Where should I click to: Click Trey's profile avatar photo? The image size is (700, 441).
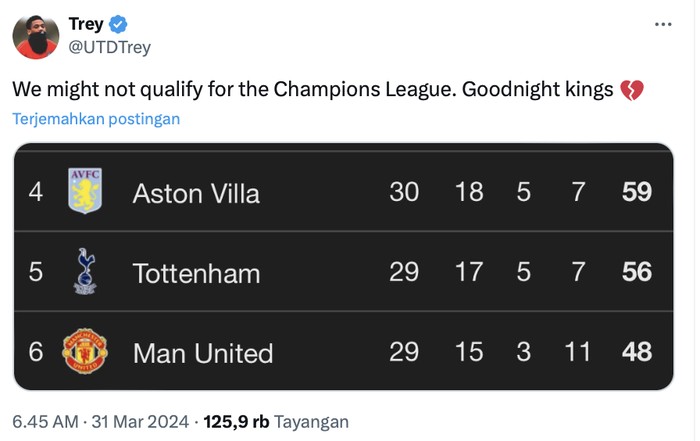(35, 35)
